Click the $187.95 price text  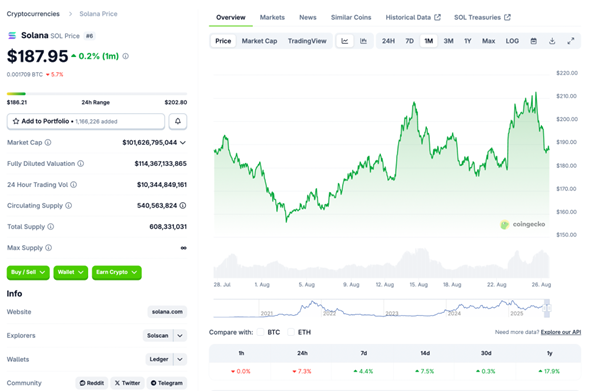point(37,56)
